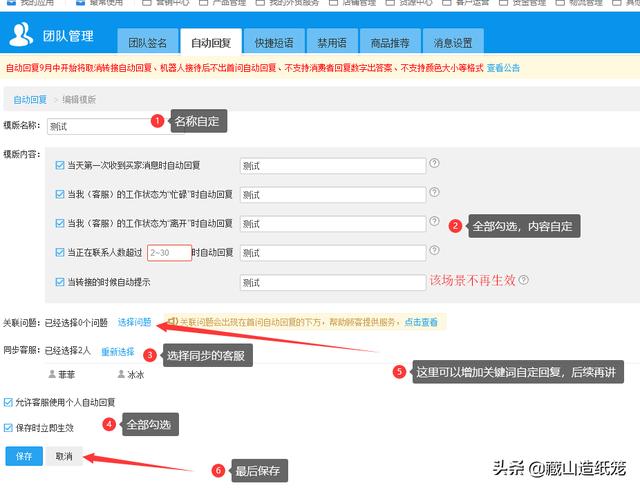The image size is (640, 490).
Task: Click the user icon beside 菲菲
Action: pos(52,374)
